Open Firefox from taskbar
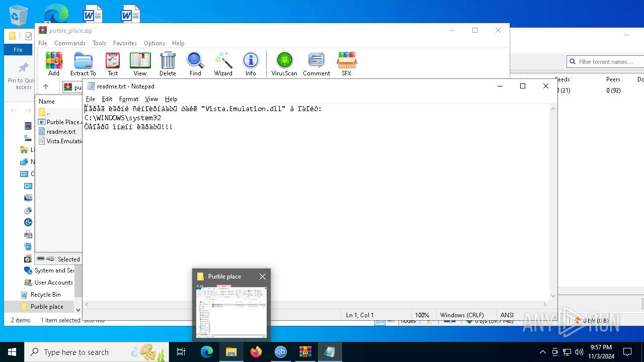644x362 pixels. (x=256, y=352)
